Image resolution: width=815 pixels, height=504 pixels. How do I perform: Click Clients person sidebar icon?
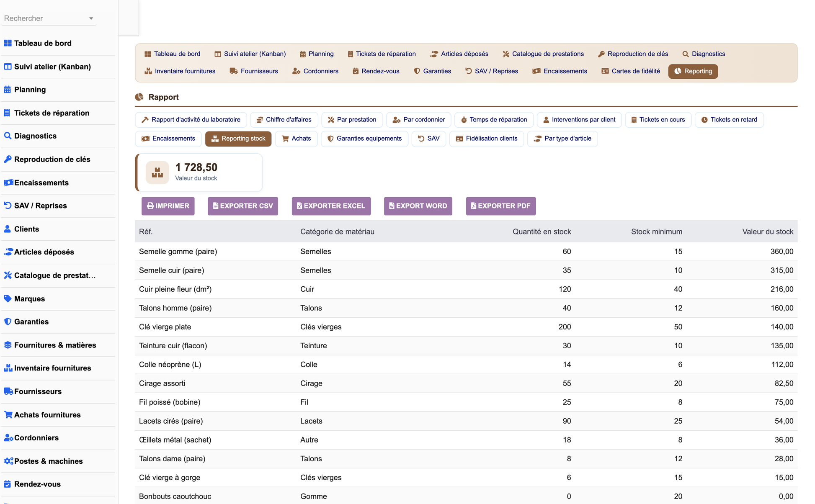7,229
